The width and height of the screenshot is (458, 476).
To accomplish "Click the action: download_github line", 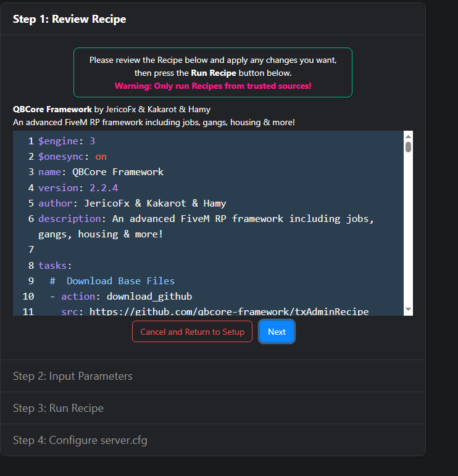I will tap(120, 297).
